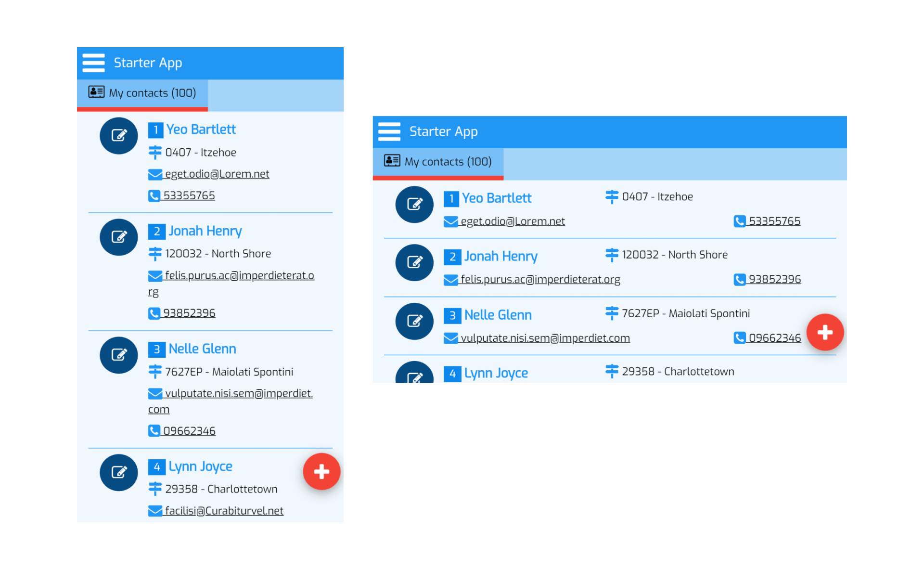Add new contact with red plus, wide view
The height and width of the screenshot is (570, 924).
pyautogui.click(x=825, y=332)
